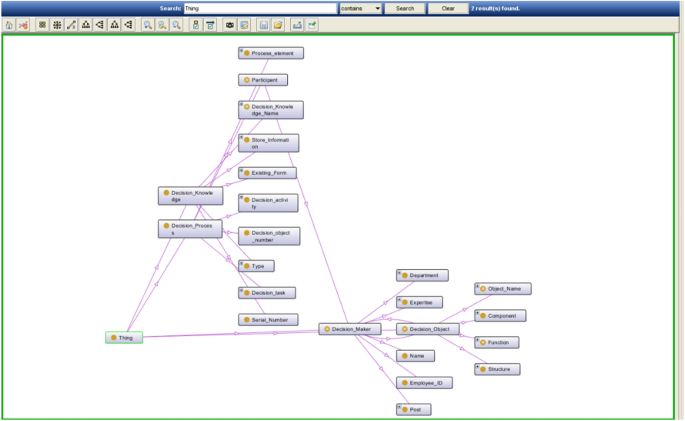Click the first magnifier zoom icon
The image size is (685, 421).
tap(147, 24)
